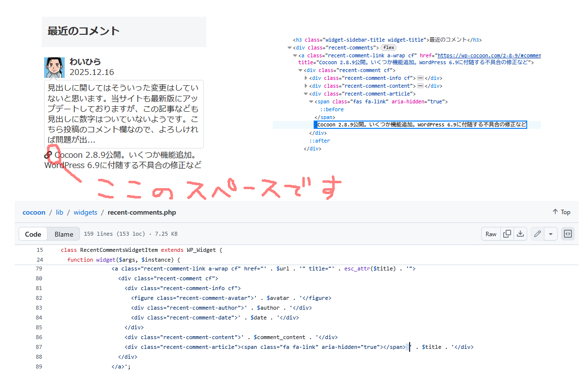Expand the recent-comment-info div node
588x392 pixels.
coord(306,78)
